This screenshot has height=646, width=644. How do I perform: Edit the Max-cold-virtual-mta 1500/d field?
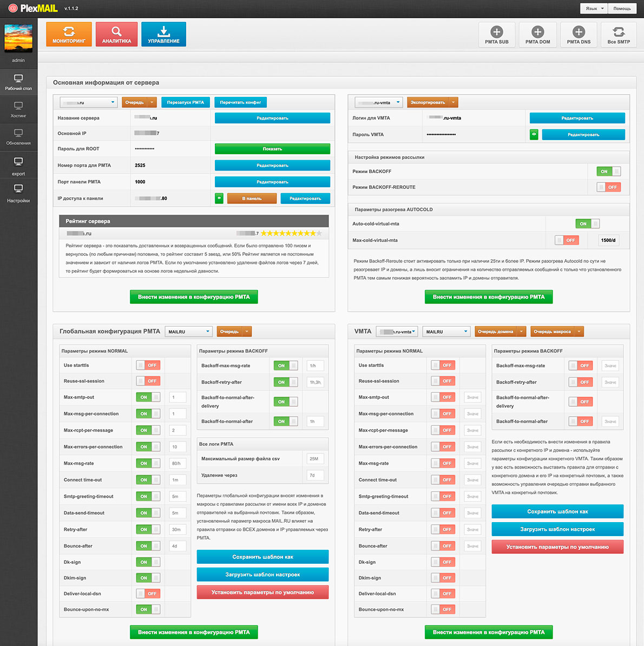tap(608, 240)
